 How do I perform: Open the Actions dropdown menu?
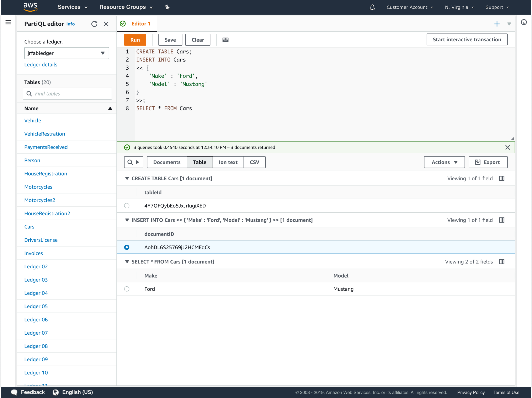(444, 162)
